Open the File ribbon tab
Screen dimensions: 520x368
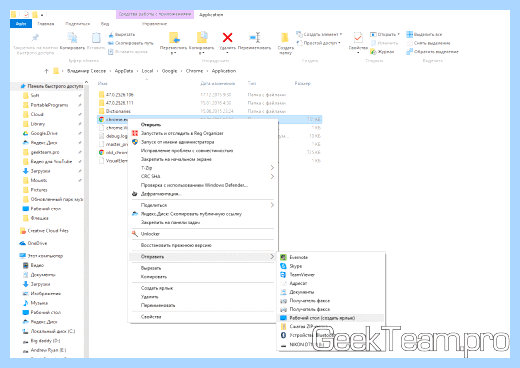[x=21, y=24]
